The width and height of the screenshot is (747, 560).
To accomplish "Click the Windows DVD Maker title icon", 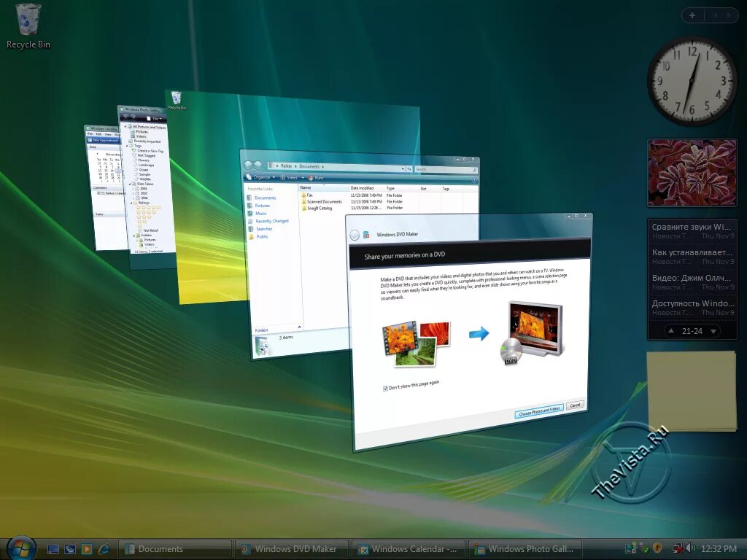I will (366, 234).
